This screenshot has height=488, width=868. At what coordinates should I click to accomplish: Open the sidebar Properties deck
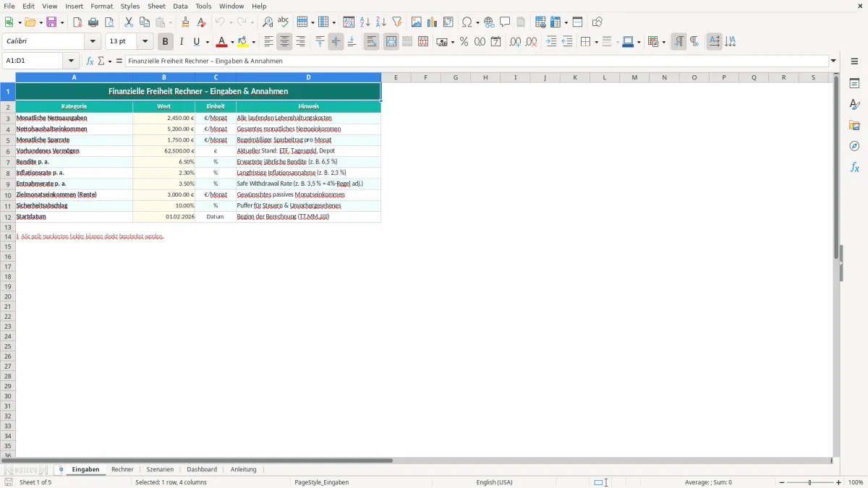[x=854, y=84]
